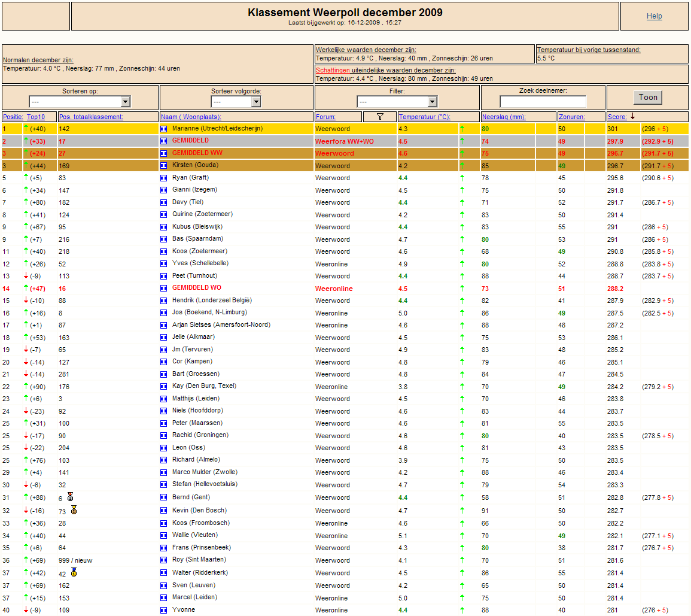Click blue icon beside Ryan (Graft)
Screen dimensions: 691x616
pyautogui.click(x=163, y=178)
